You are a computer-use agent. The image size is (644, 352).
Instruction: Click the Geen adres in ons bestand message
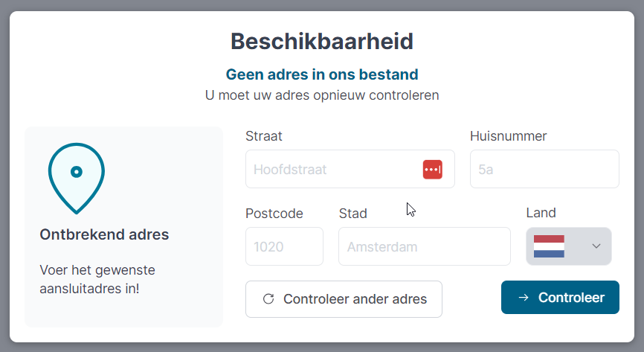pyautogui.click(x=321, y=74)
